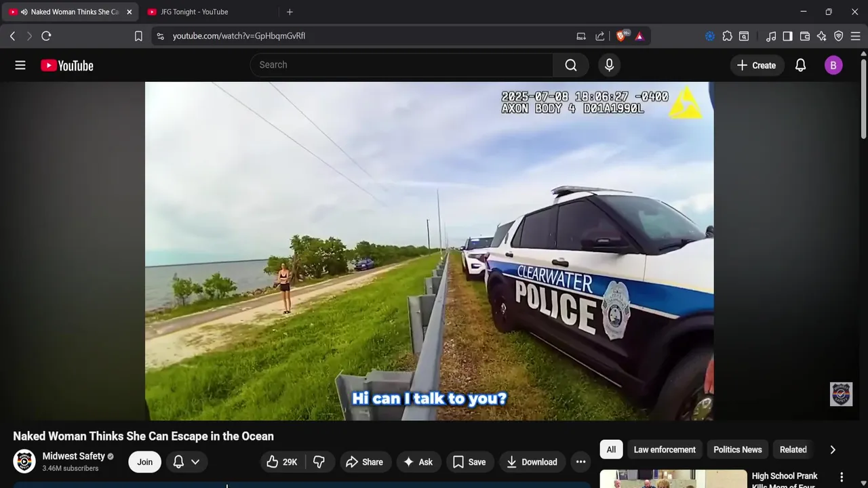Image resolution: width=868 pixels, height=488 pixels.
Task: Click the install/cast screen icon in address bar
Action: coord(581,36)
